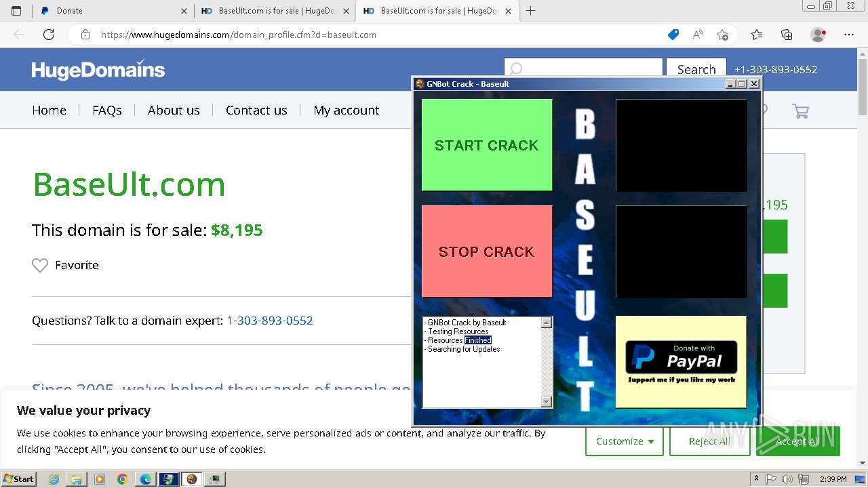Open My account page
The height and width of the screenshot is (488, 868).
[347, 110]
